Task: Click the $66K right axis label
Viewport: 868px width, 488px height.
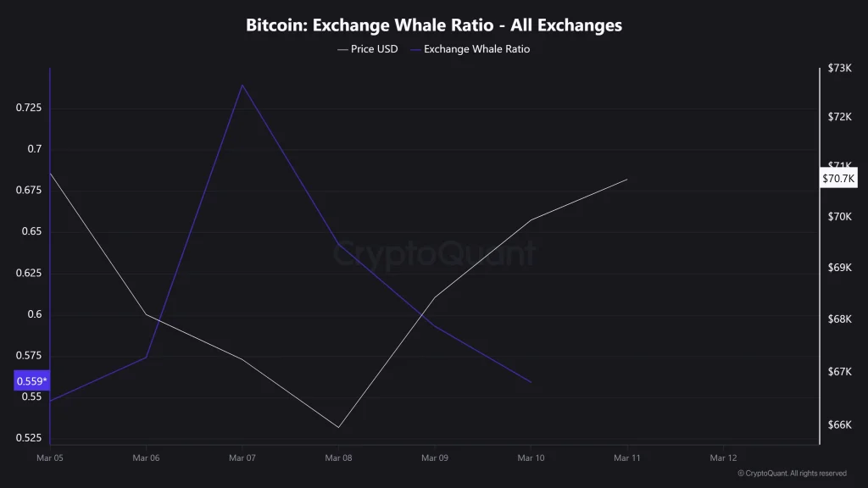Action: pyautogui.click(x=839, y=424)
